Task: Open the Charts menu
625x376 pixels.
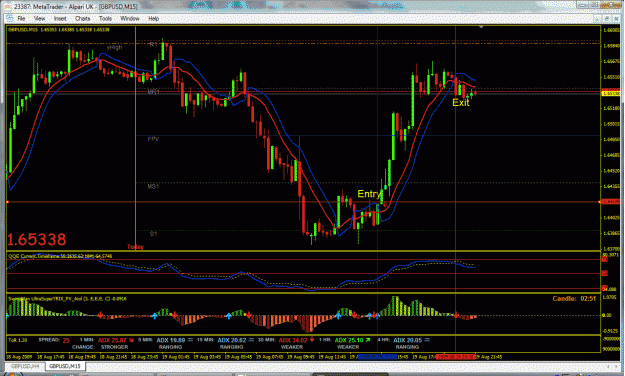Action: (x=83, y=18)
